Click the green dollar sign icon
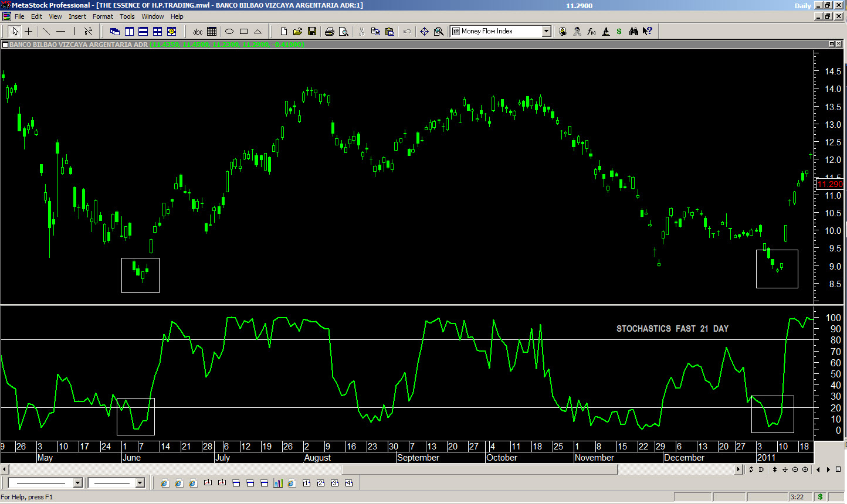The height and width of the screenshot is (504, 847). tap(619, 32)
